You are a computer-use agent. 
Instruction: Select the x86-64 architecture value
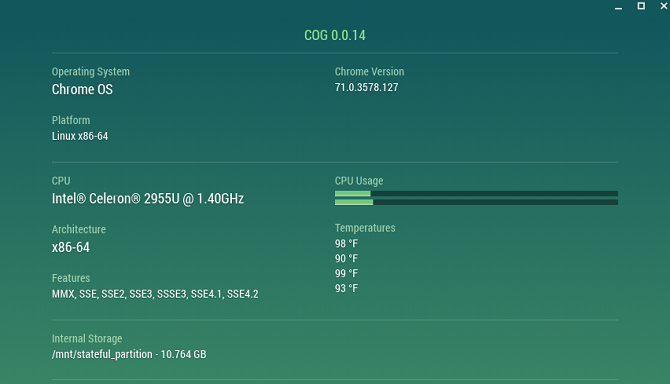(x=71, y=248)
